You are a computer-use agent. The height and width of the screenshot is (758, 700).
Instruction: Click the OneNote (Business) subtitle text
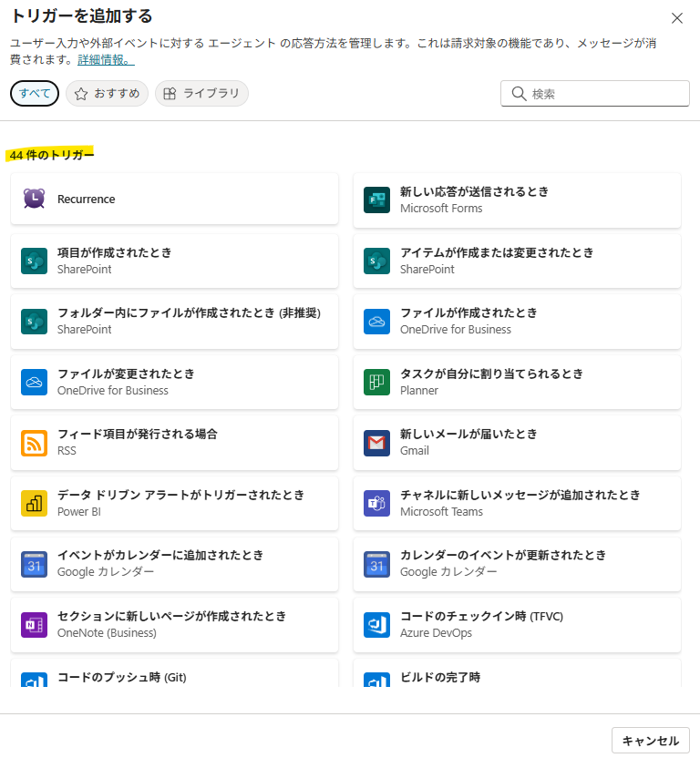point(107,633)
